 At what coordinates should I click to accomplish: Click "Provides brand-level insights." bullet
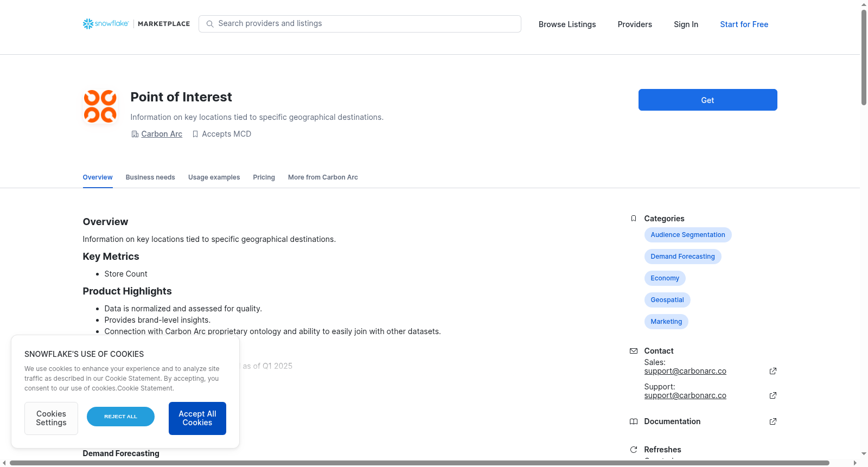[157, 320]
